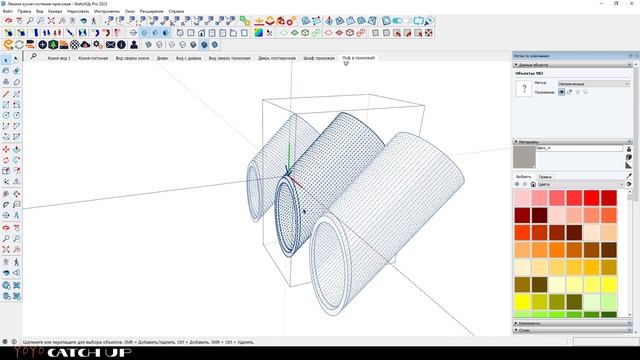
Task: Click the green tree icon
Action: (53, 44)
